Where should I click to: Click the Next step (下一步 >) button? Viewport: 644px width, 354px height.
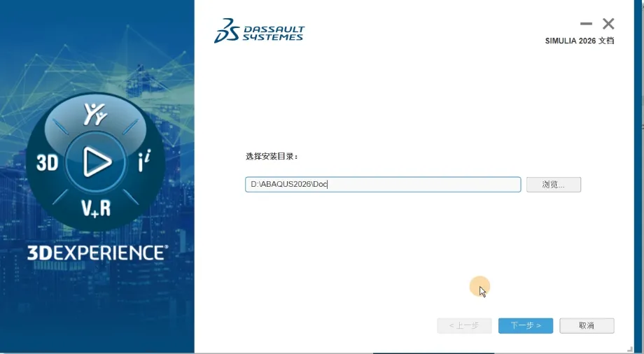pyautogui.click(x=525, y=325)
